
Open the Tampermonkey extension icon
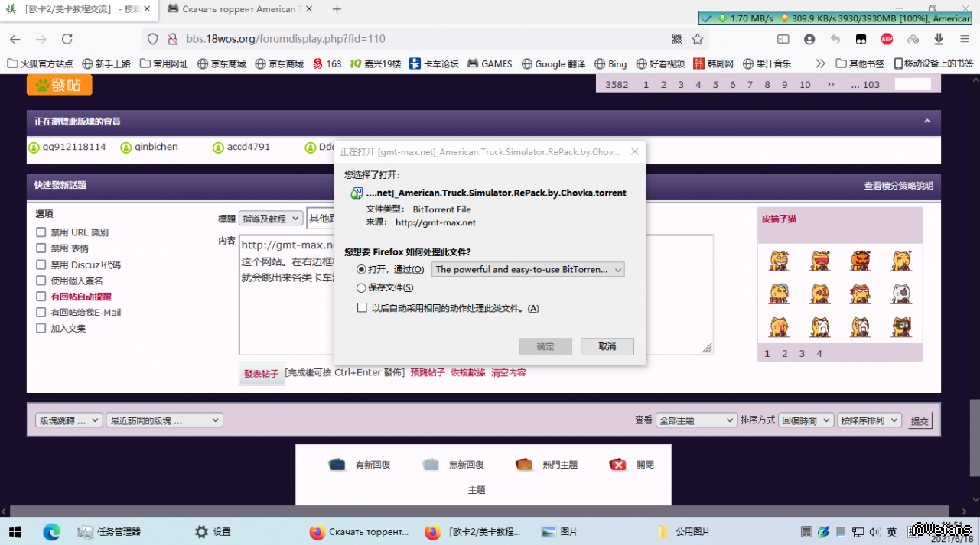(861, 39)
